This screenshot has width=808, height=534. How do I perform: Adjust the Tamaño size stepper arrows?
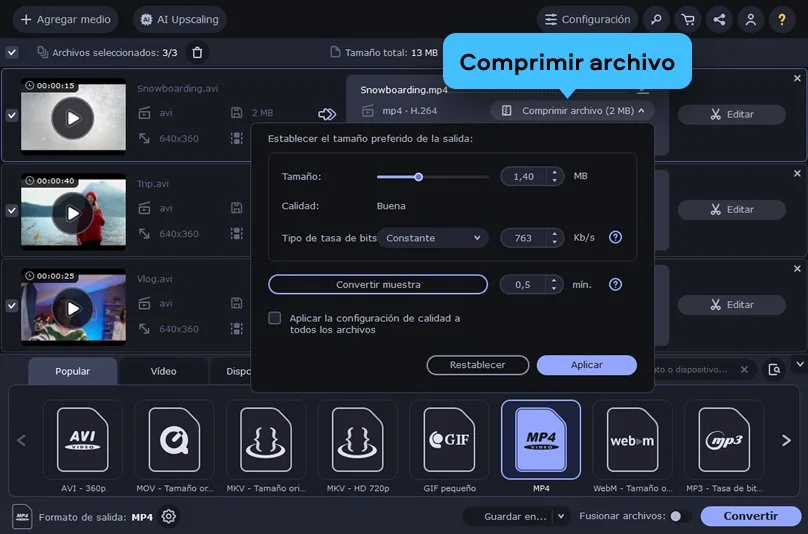[554, 176]
